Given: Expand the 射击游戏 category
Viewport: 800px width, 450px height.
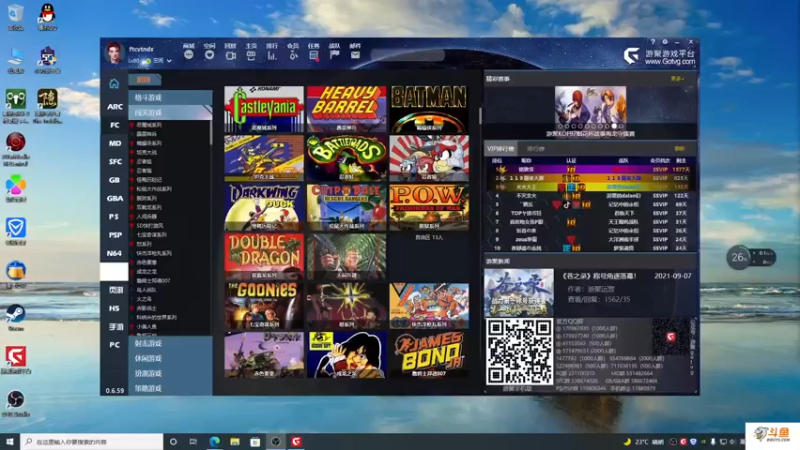Looking at the screenshot, I should tap(170, 343).
